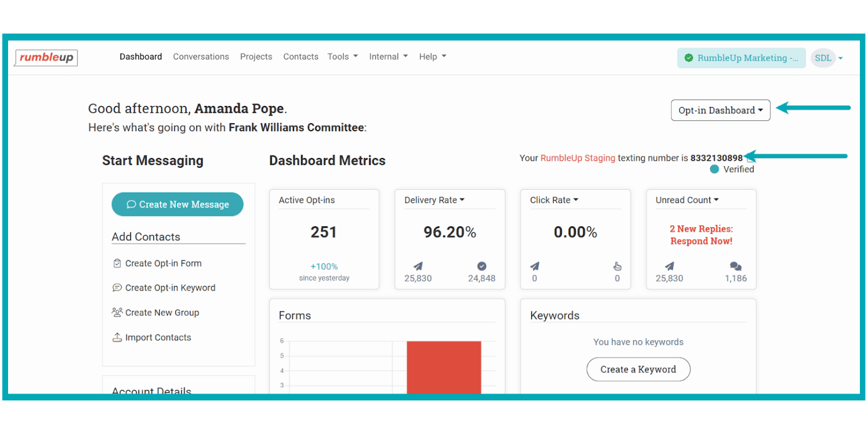The height and width of the screenshot is (434, 868).
Task: Click the chat icon inside Create New Message button
Action: click(x=131, y=204)
